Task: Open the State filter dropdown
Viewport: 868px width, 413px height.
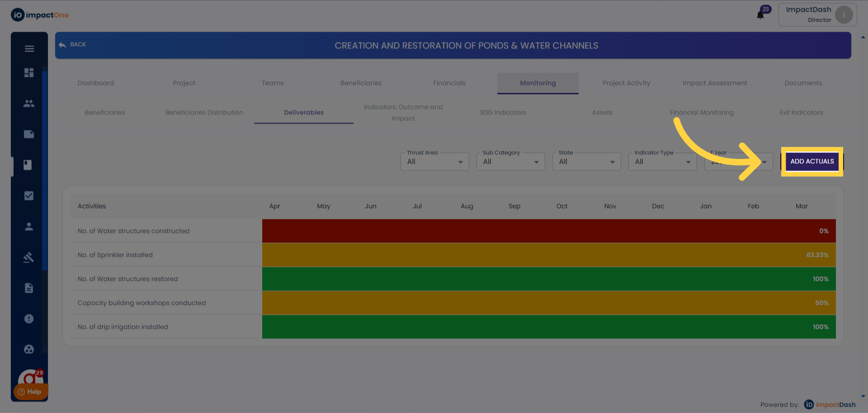Action: tap(587, 161)
